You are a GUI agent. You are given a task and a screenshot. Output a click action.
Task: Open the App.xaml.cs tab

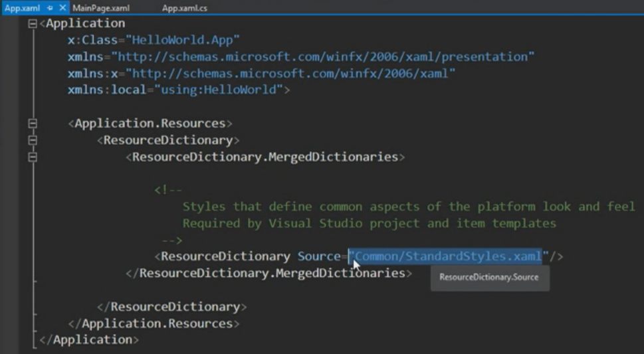coord(184,8)
